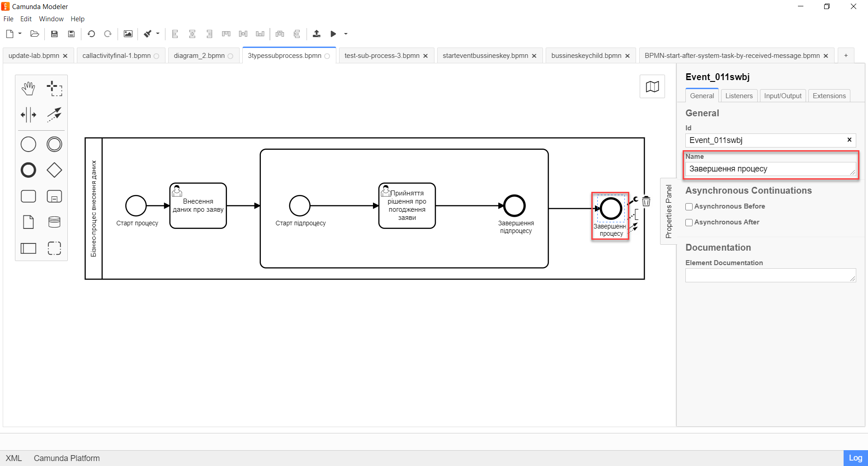Switch to the Listeners tab

point(739,96)
